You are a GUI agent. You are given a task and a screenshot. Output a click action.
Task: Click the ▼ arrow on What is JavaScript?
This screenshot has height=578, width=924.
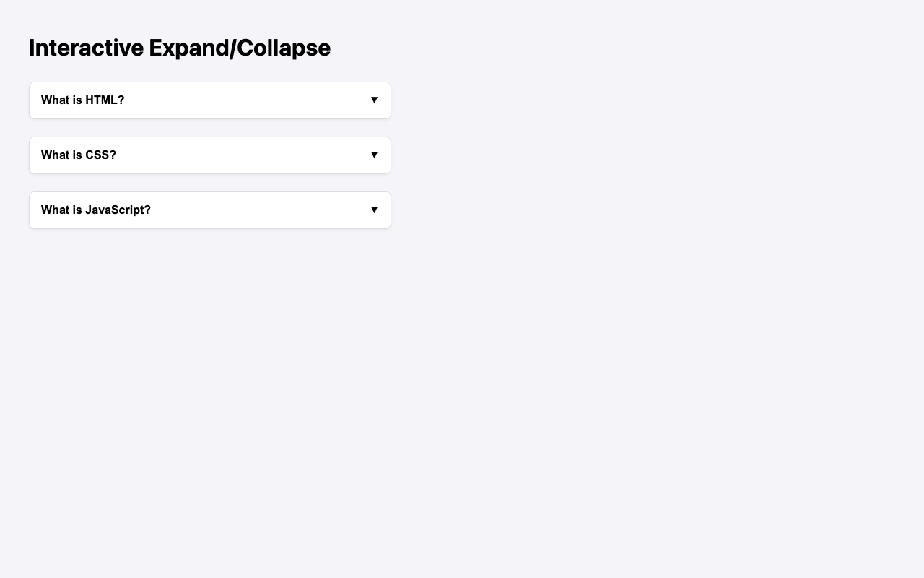click(x=374, y=209)
